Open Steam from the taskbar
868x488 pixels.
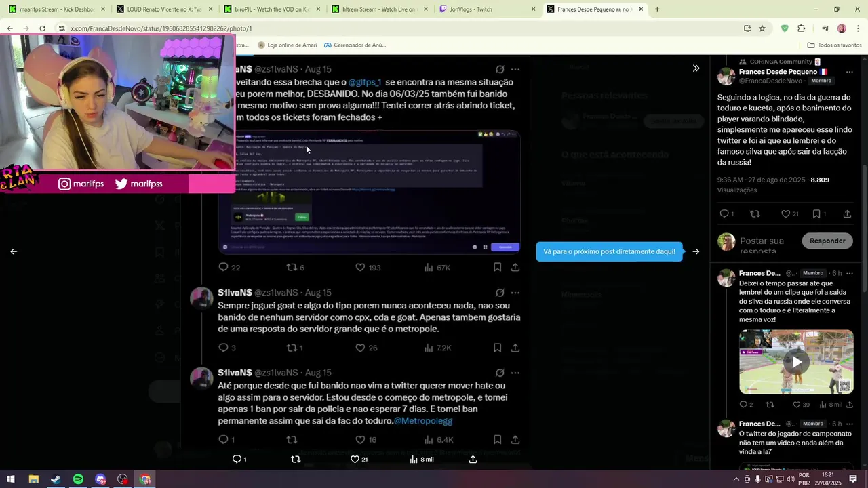[56, 479]
